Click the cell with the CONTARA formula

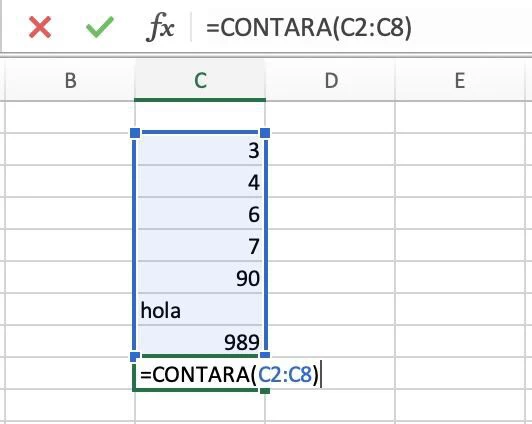tap(200, 374)
